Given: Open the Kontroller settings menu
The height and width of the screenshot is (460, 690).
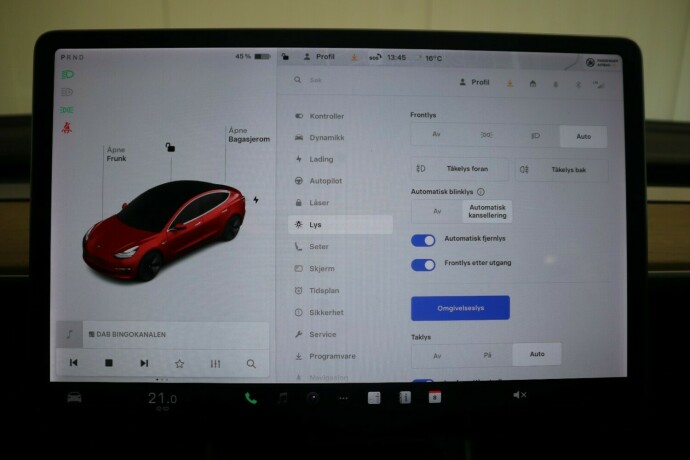Looking at the screenshot, I should pyautogui.click(x=320, y=116).
